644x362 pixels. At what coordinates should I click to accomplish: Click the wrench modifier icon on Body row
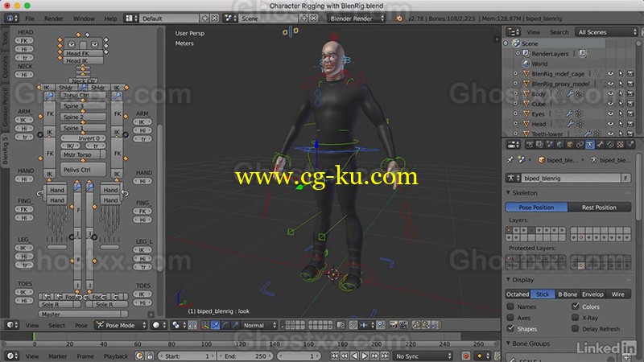click(x=570, y=93)
